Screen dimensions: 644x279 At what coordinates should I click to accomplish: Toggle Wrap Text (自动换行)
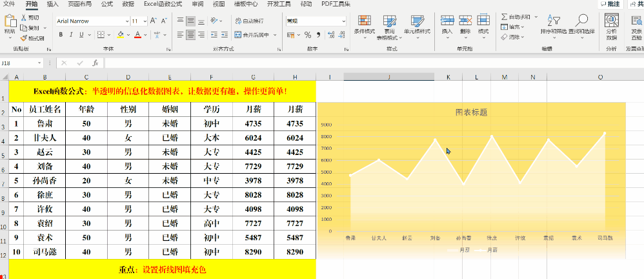pos(249,21)
